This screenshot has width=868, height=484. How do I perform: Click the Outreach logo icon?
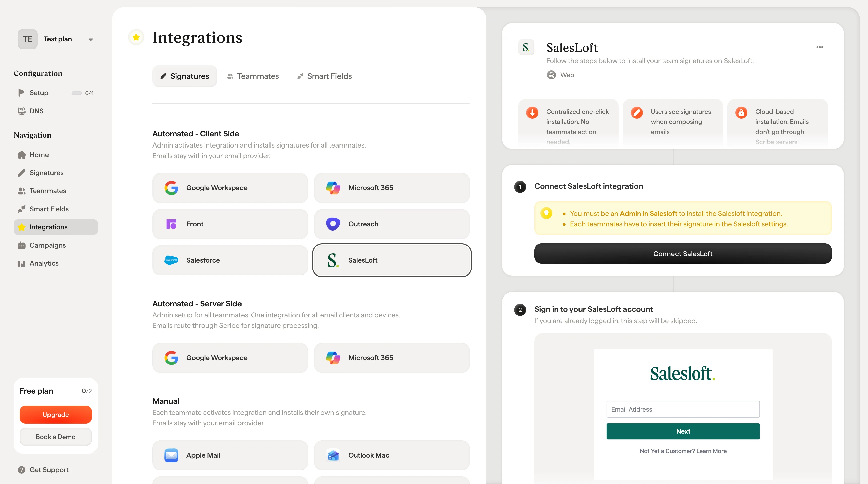point(333,224)
